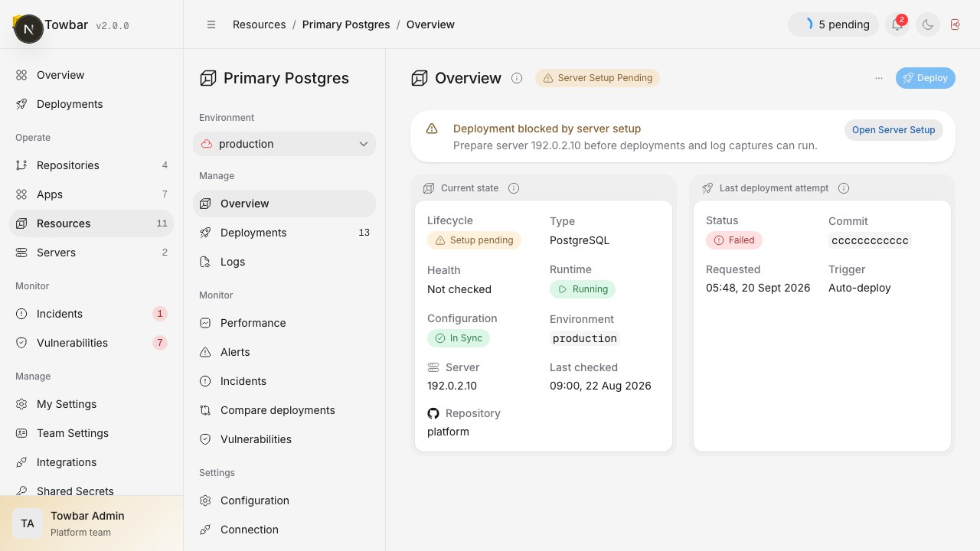
Task: Click Towbar logo in header
Action: pos(29,29)
